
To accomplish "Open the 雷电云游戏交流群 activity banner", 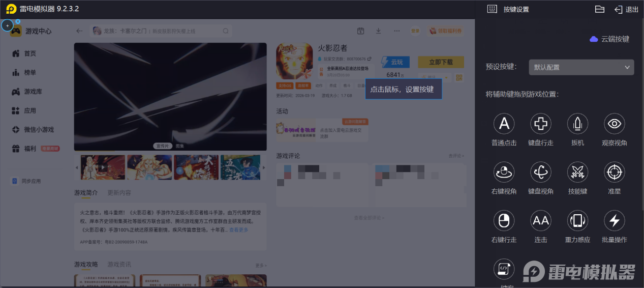I will [322, 130].
